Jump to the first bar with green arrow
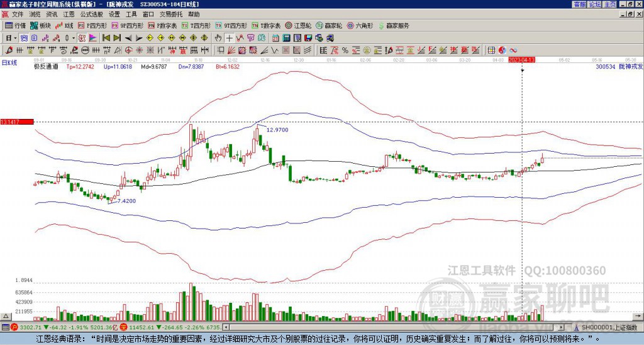644x345 pixels. (106, 38)
